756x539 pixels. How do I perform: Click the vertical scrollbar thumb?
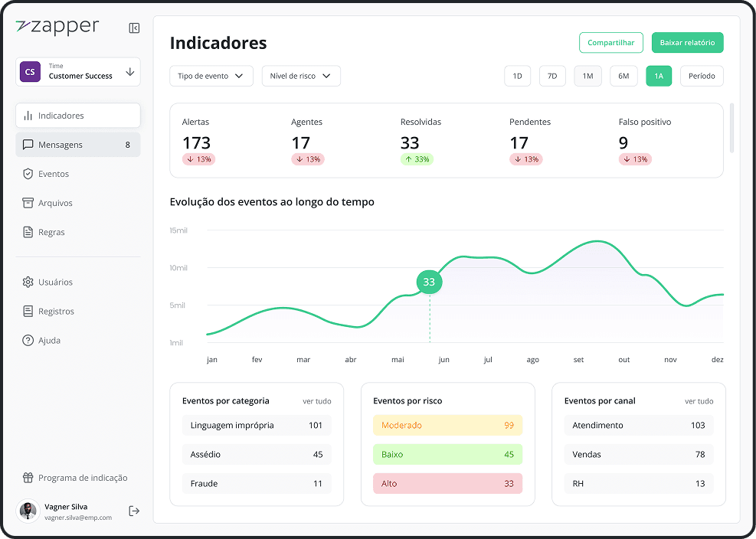point(732,128)
